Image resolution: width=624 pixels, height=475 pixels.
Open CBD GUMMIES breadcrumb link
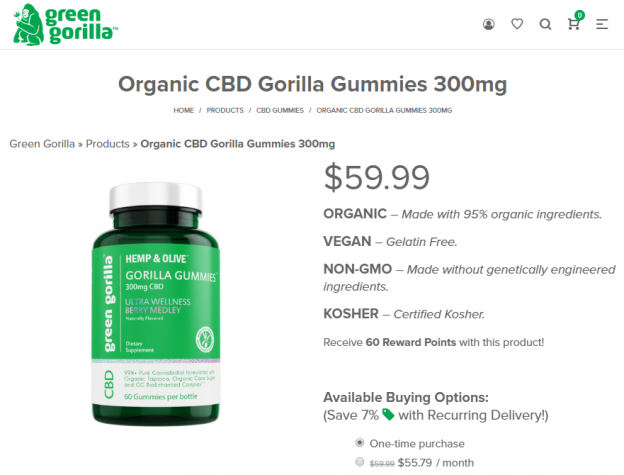(280, 110)
